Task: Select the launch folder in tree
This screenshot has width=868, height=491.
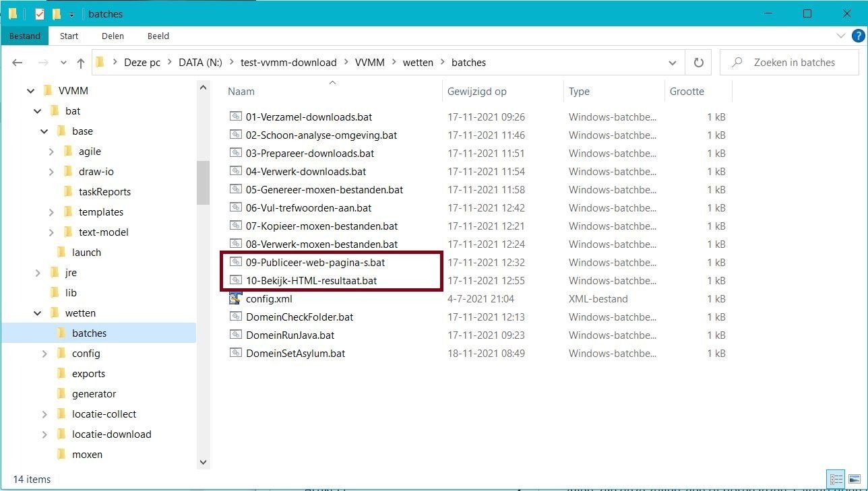Action: [86, 253]
